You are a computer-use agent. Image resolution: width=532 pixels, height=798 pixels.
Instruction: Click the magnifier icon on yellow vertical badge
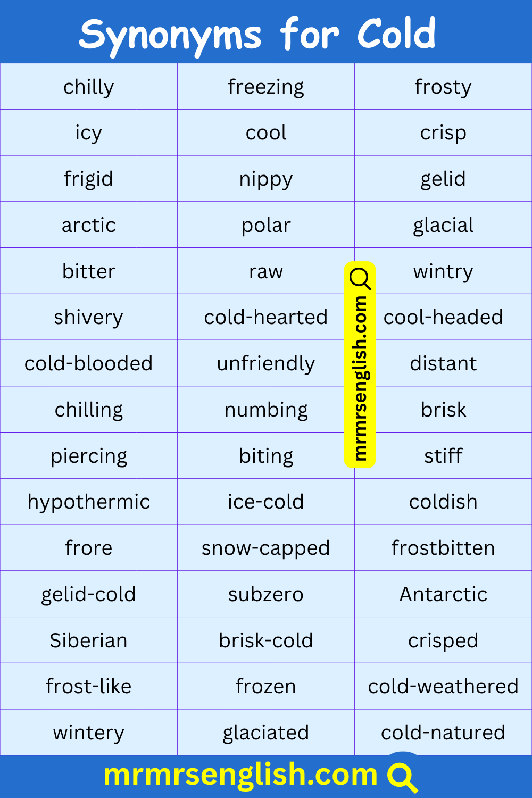tap(360, 278)
